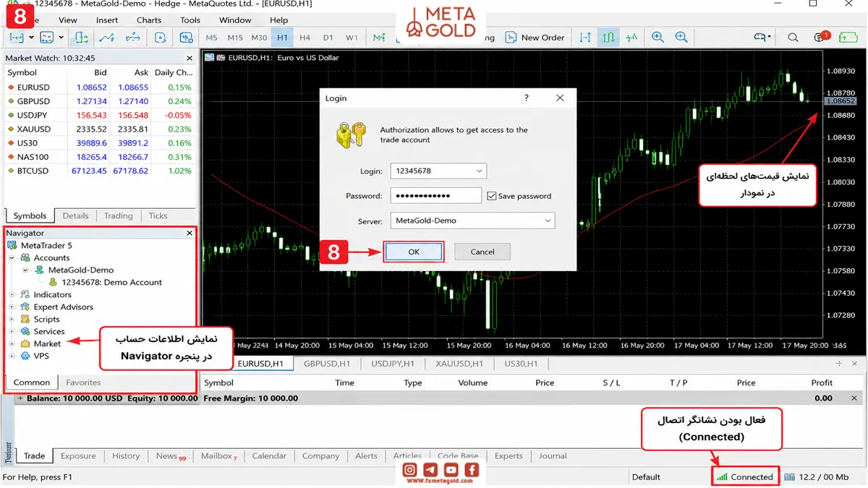Click into the Password field

pos(436,196)
